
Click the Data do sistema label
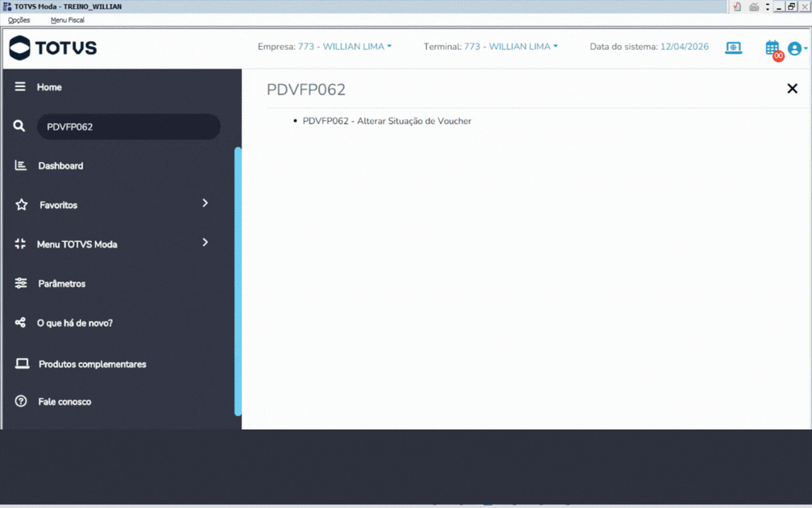pyautogui.click(x=623, y=47)
